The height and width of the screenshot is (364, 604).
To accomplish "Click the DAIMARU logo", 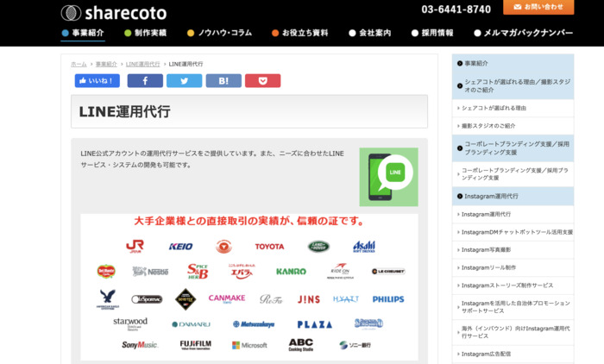I will click(x=191, y=324).
